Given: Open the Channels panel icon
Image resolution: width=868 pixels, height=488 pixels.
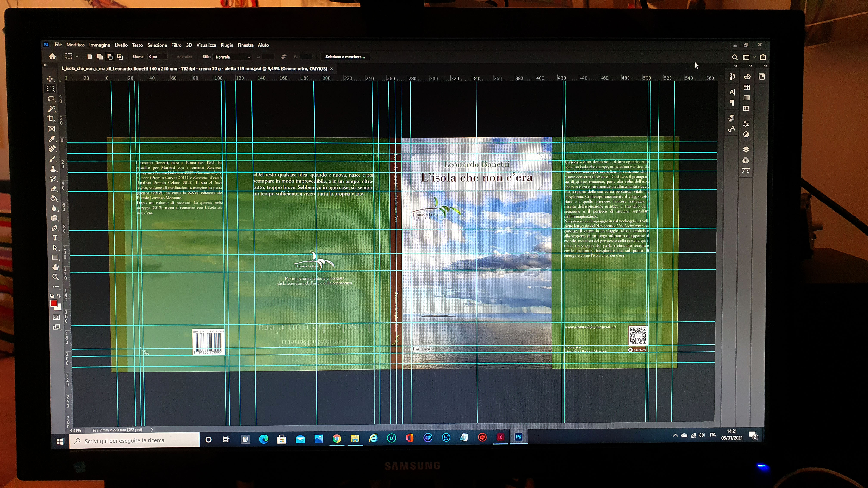Looking at the screenshot, I should [x=746, y=160].
